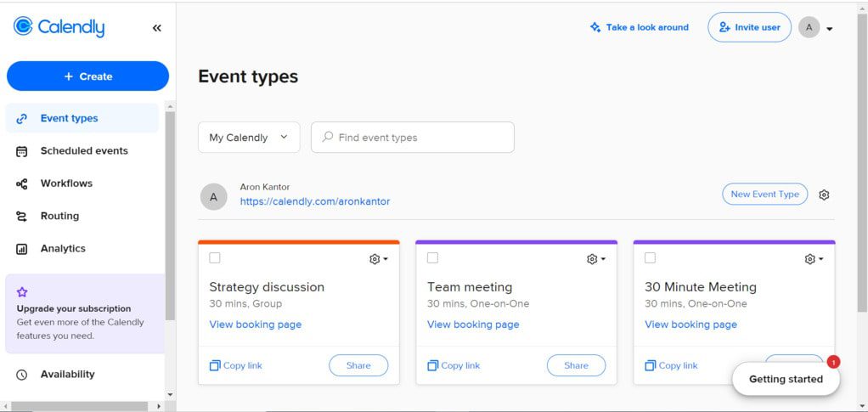The image size is (868, 412).
Task: Open the Strategy discussion event title
Action: click(267, 287)
